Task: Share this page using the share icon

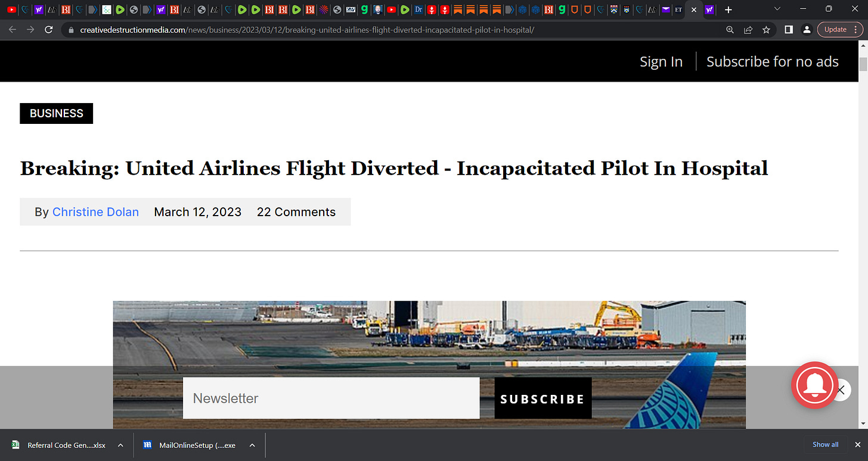Action: [748, 30]
